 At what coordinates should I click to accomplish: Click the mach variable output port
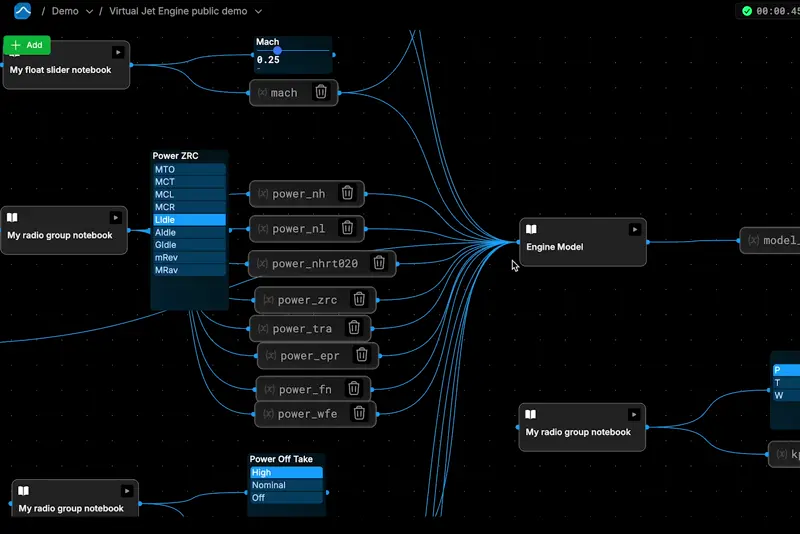click(x=339, y=93)
